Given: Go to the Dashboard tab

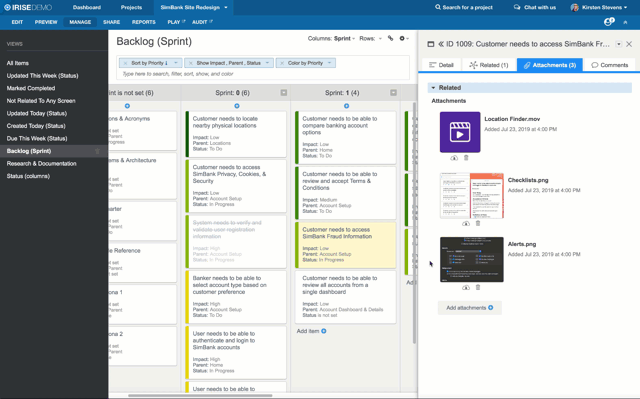Looking at the screenshot, I should point(87,7).
